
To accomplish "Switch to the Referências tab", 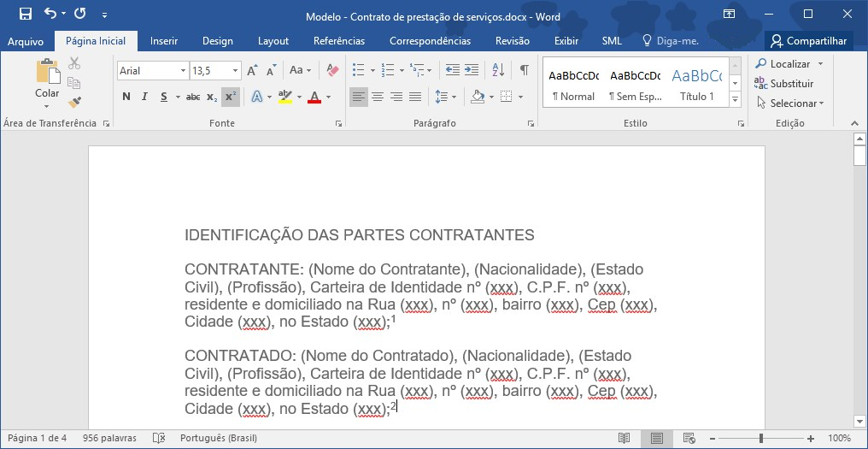I will click(x=338, y=41).
